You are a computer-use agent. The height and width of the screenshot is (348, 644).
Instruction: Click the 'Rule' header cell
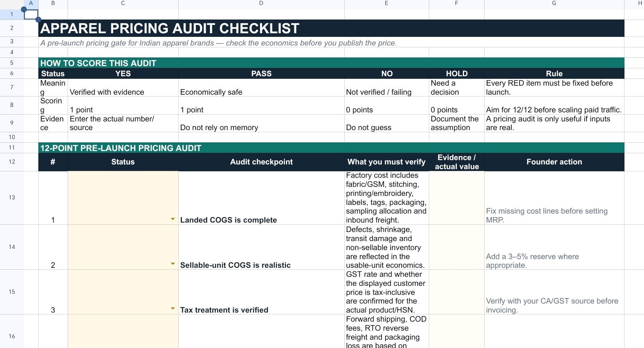[554, 73]
